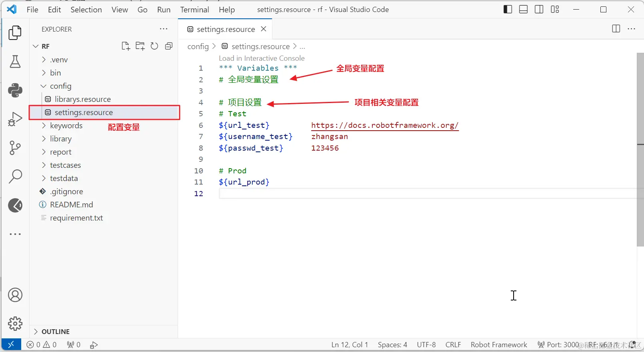Open the Go menu
The width and height of the screenshot is (644, 352).
[142, 10]
